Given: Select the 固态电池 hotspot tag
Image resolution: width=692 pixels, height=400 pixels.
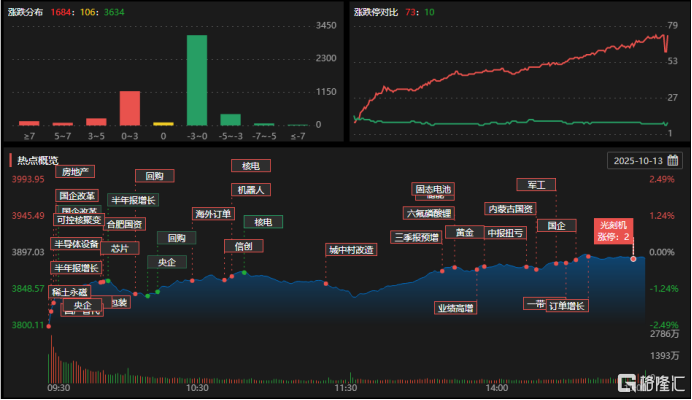Looking at the screenshot, I should click(x=433, y=189).
